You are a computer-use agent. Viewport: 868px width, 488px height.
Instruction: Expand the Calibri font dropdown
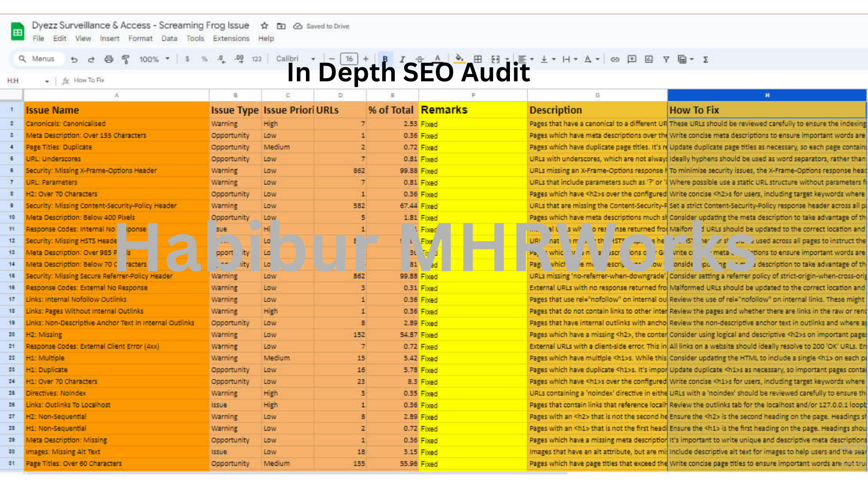(x=295, y=59)
